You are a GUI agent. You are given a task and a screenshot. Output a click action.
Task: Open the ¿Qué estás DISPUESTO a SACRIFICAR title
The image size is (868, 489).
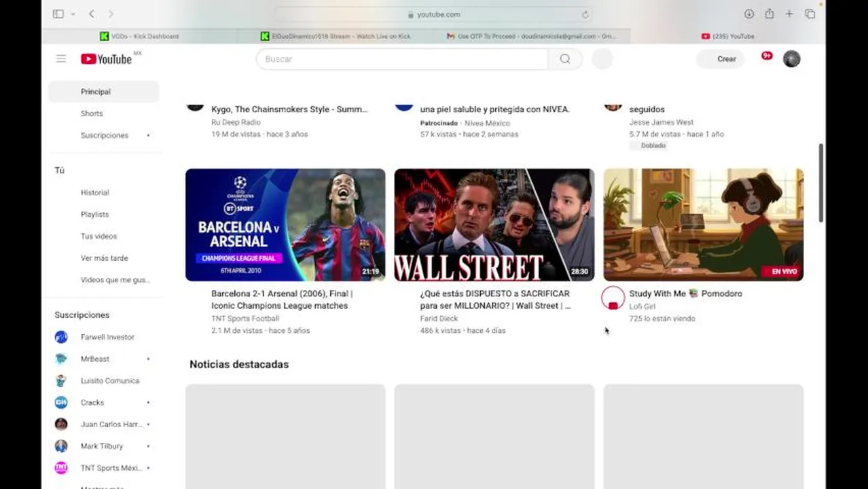tap(495, 300)
